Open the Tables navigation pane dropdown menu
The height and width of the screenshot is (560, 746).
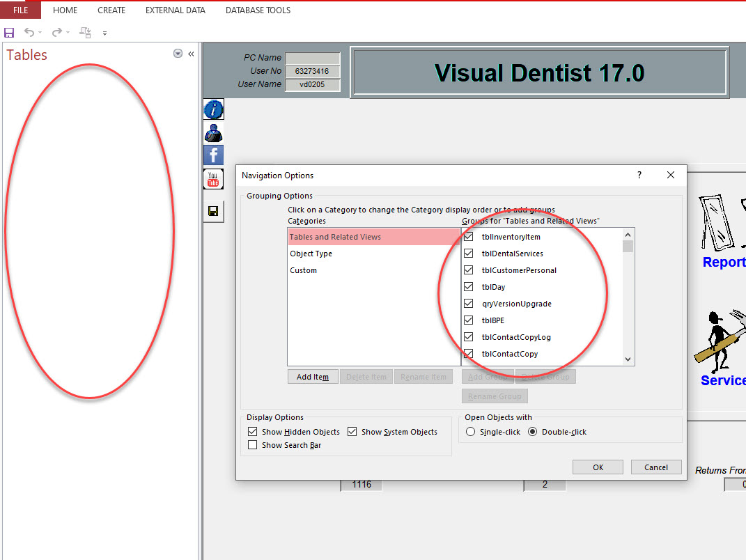(178, 54)
